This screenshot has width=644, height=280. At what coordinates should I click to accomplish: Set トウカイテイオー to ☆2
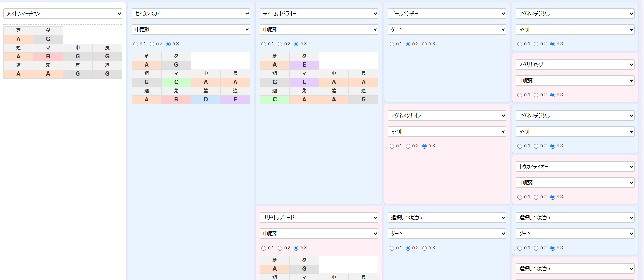point(536,197)
